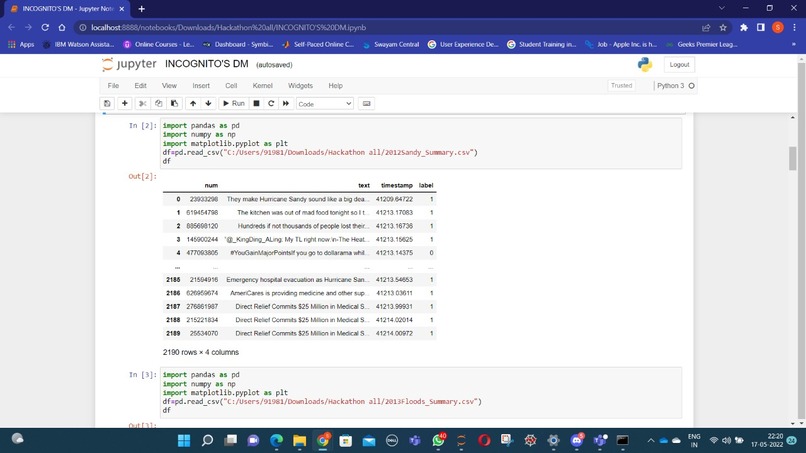This screenshot has height=453, width=806.
Task: Open the browser side panel icon
Action: (761, 27)
